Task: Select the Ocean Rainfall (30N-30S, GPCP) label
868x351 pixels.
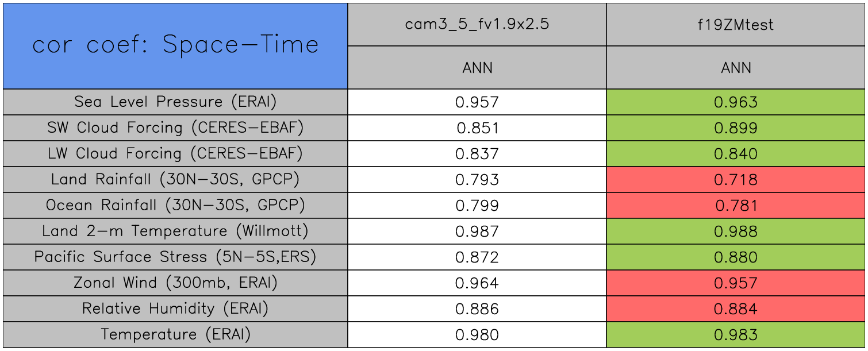Action: coord(175,205)
